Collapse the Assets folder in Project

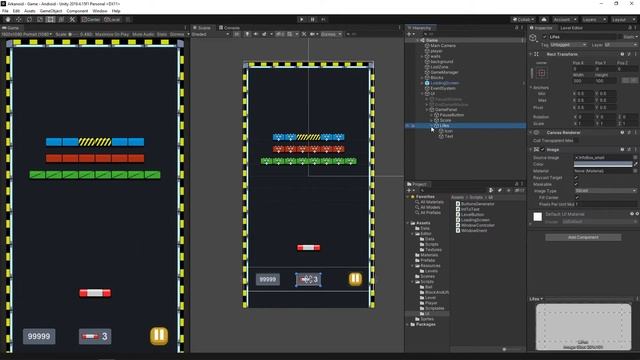pos(408,223)
